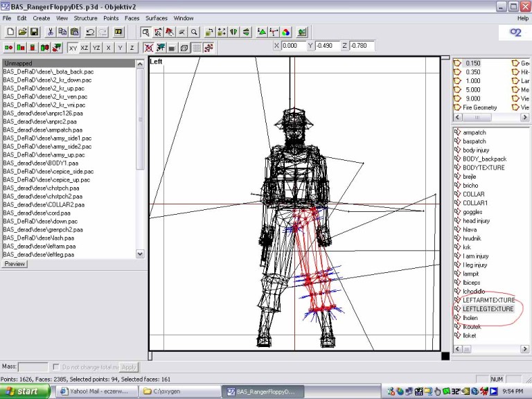Screen dimensions: 532x399
Task: Click the Objektiv2 O2 logo icon
Action: tap(515, 32)
